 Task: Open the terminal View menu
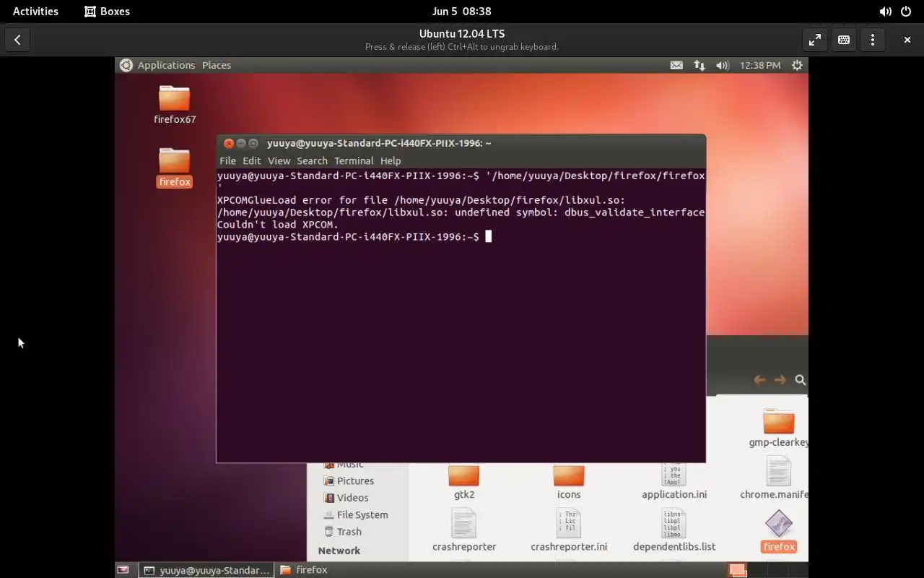click(x=279, y=160)
